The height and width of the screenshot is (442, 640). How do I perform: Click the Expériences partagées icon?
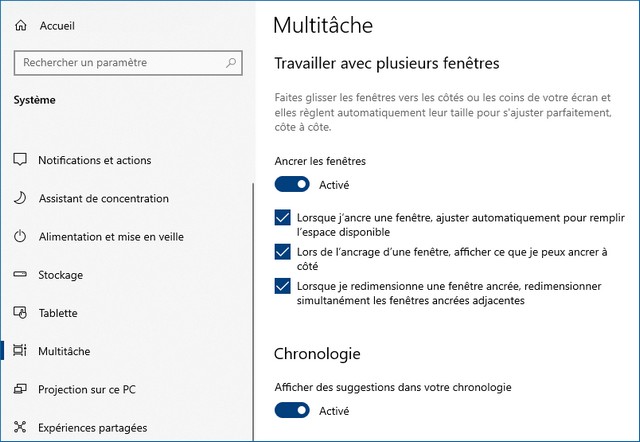(x=20, y=428)
